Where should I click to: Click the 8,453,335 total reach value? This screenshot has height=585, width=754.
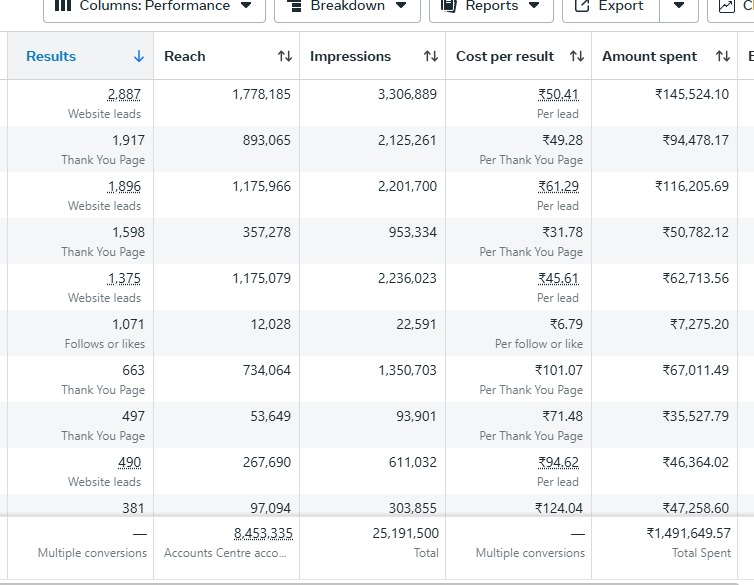[263, 533]
